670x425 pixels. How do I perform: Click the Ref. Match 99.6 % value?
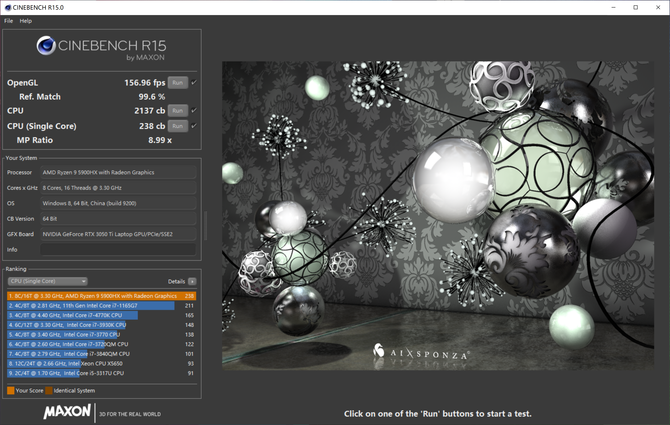152,97
